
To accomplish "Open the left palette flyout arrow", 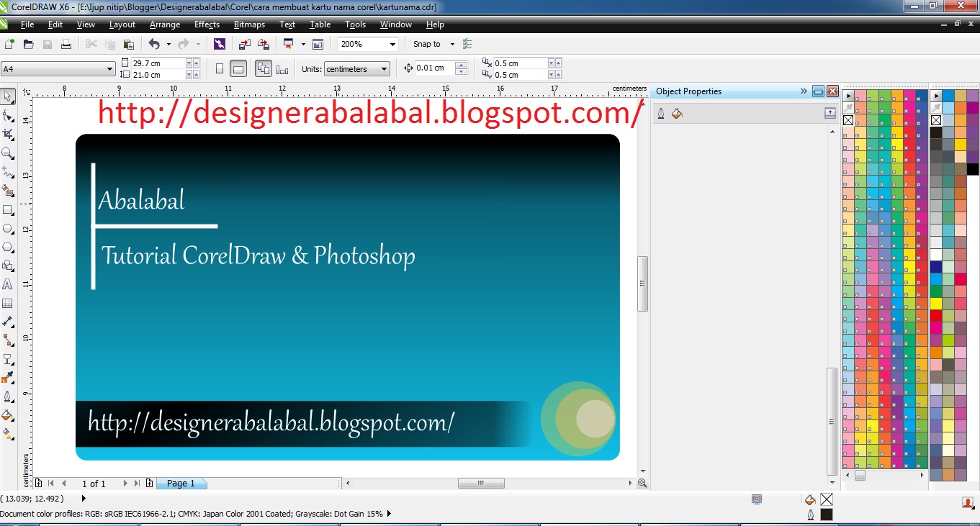I will point(848,96).
